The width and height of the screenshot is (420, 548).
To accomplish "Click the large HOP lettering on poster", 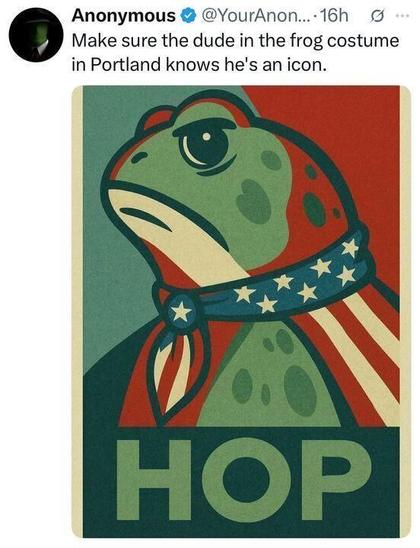I will point(244,480).
